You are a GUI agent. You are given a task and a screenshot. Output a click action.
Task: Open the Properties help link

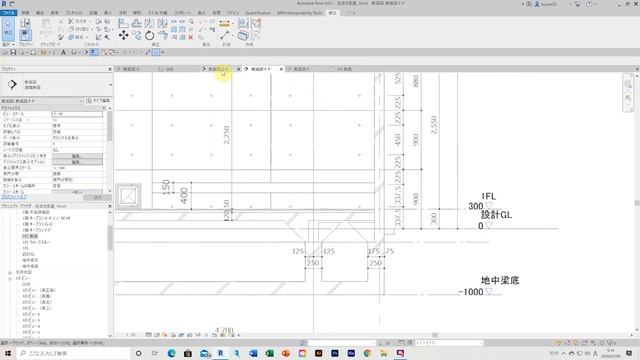click(14, 197)
